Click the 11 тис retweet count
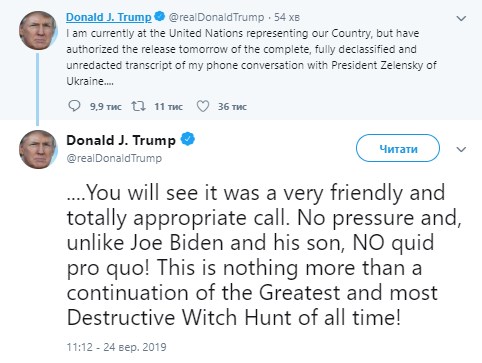Viewport: 482px width, 363px height. [168, 107]
